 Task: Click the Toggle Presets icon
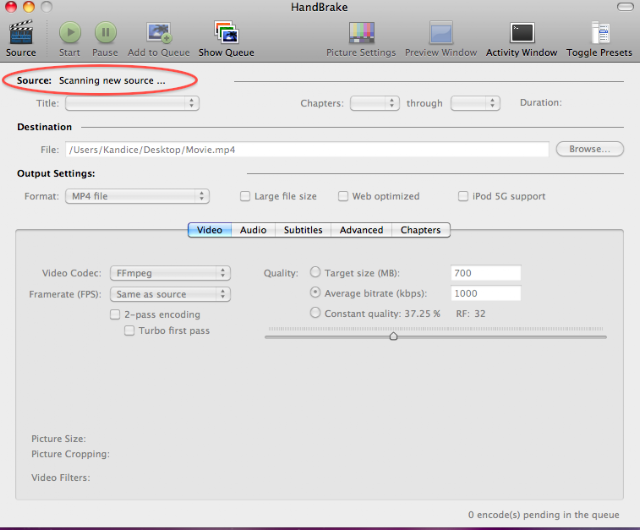(x=600, y=32)
